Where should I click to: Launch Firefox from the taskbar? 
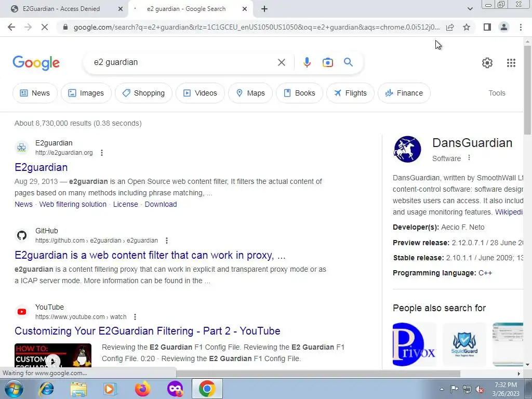click(x=142, y=389)
